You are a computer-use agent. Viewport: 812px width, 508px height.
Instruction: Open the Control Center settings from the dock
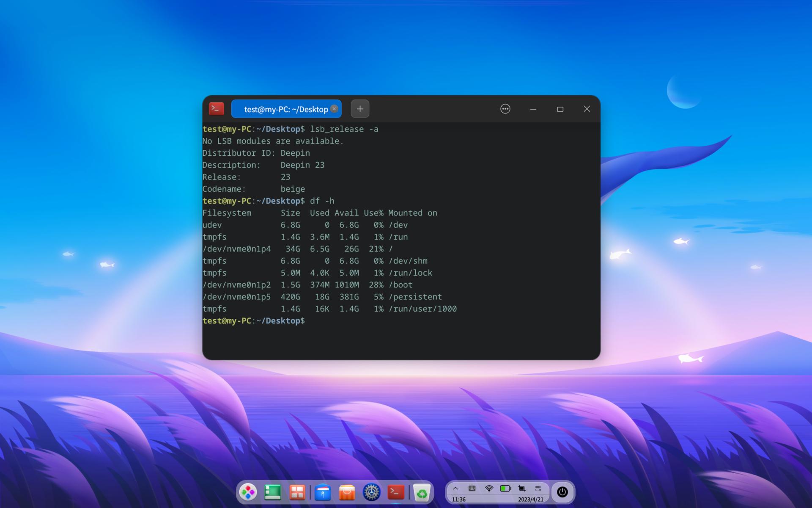(371, 492)
